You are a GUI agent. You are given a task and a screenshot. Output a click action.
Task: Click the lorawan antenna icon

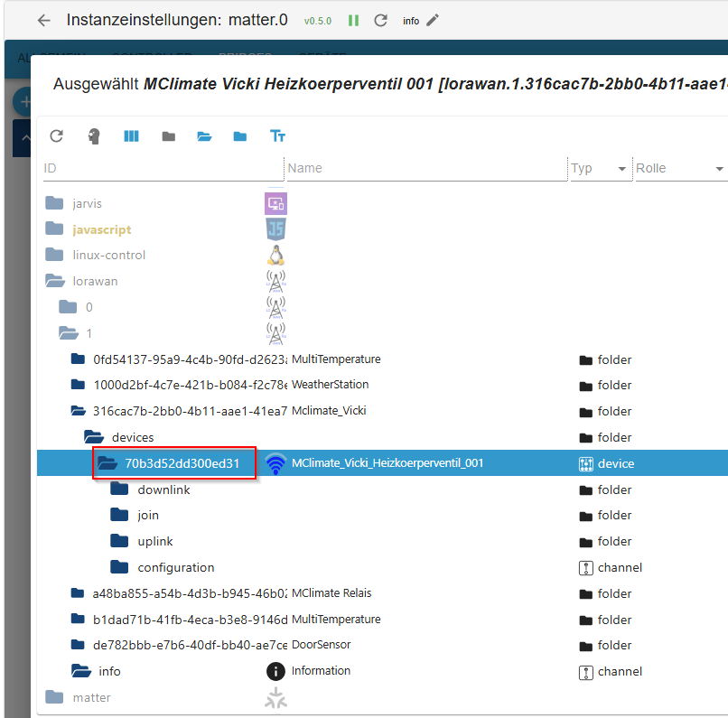coord(275,281)
